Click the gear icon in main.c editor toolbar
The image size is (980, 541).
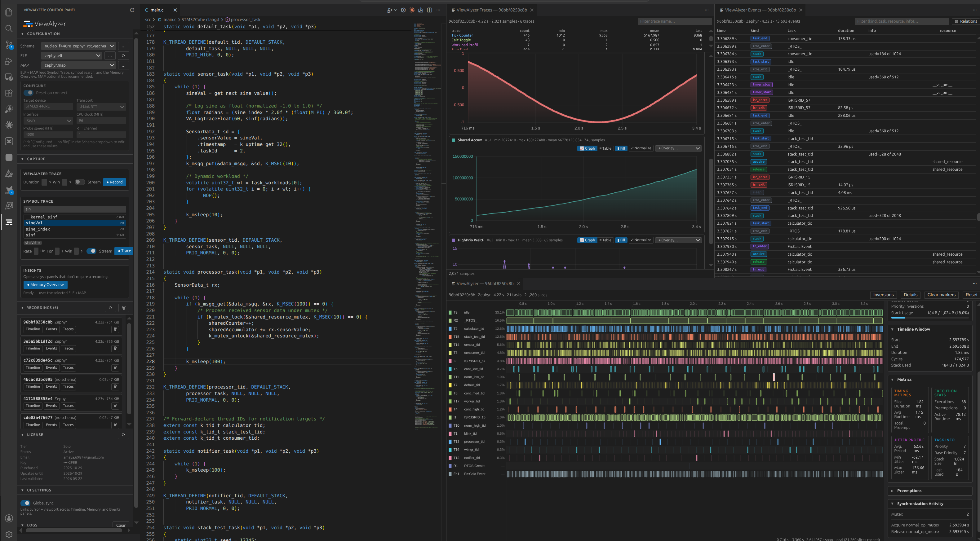tap(403, 10)
